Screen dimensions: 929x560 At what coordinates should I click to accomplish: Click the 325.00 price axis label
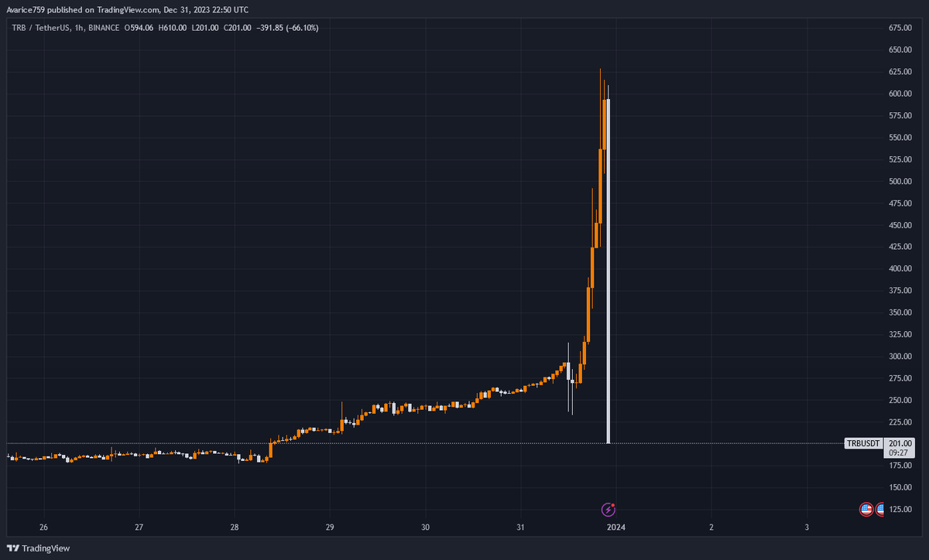(900, 334)
